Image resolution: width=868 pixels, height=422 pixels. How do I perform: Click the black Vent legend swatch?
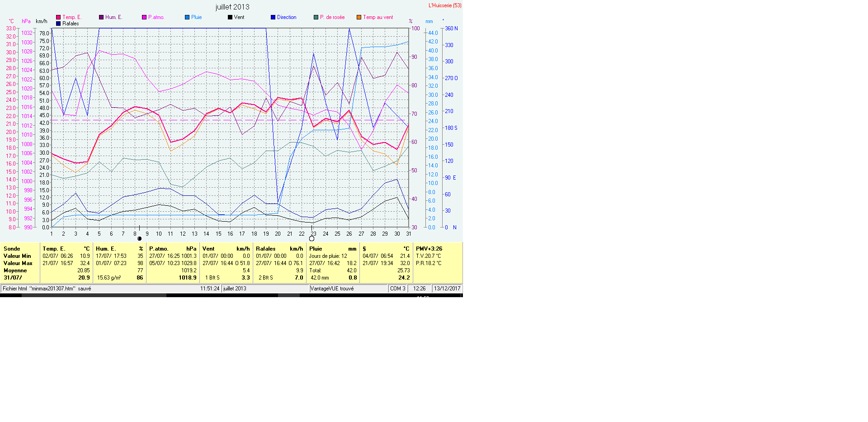coord(230,17)
